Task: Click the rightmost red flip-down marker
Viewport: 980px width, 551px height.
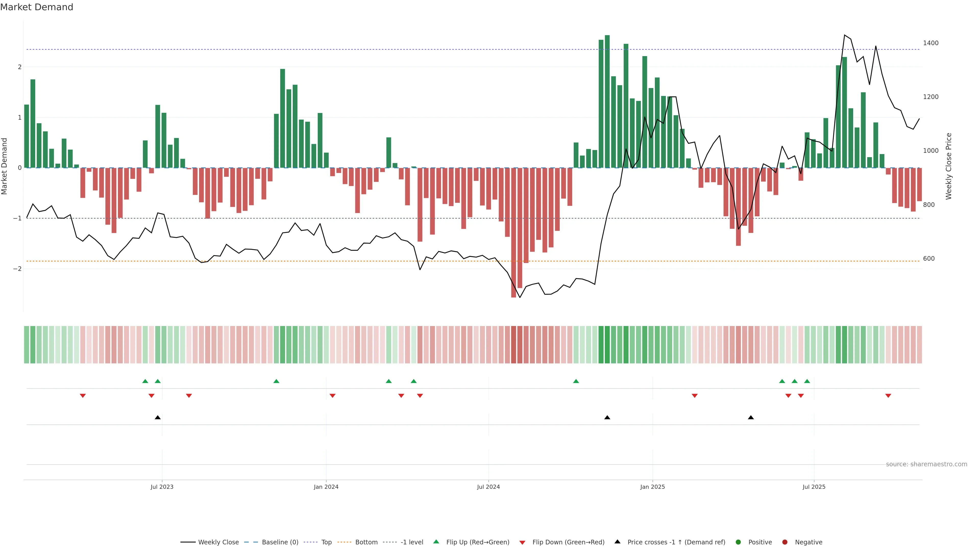Action: pos(888,396)
